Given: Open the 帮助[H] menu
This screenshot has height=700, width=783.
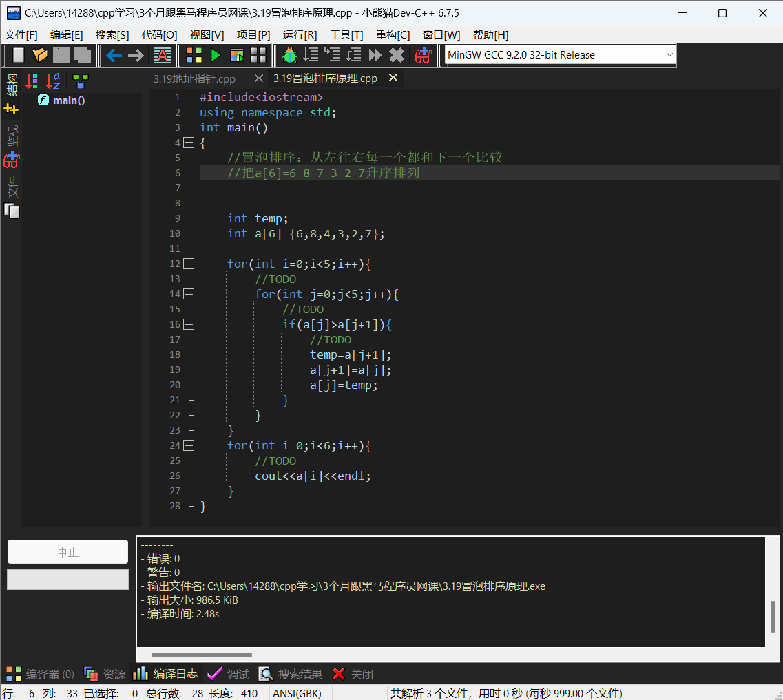Looking at the screenshot, I should [x=490, y=35].
